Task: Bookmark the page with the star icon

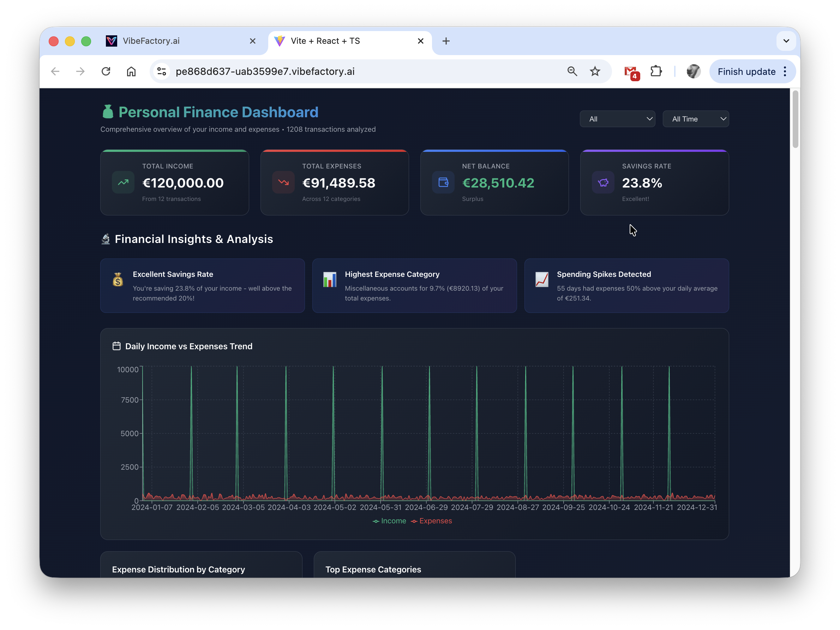Action: coord(595,71)
